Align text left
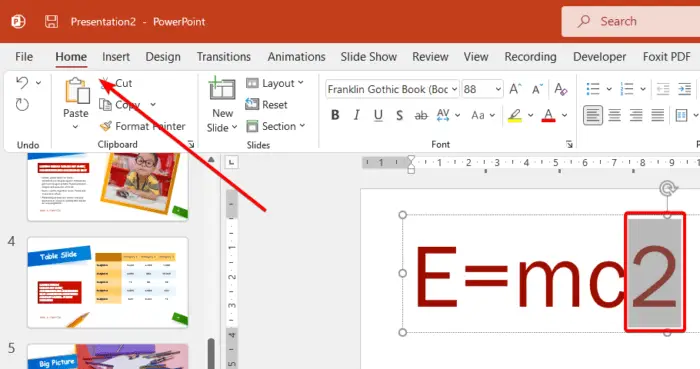The width and height of the screenshot is (700, 369). tap(593, 116)
